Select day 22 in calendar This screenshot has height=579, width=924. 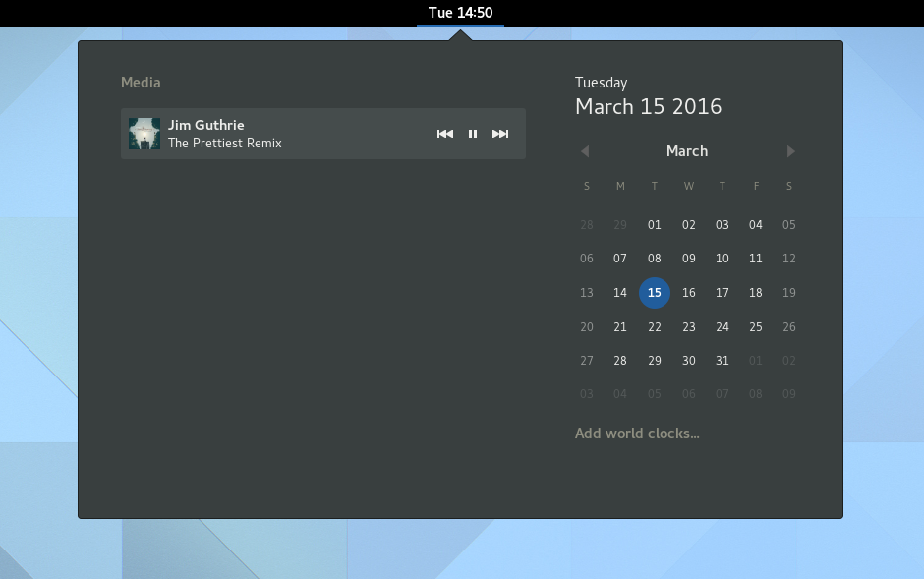654,327
